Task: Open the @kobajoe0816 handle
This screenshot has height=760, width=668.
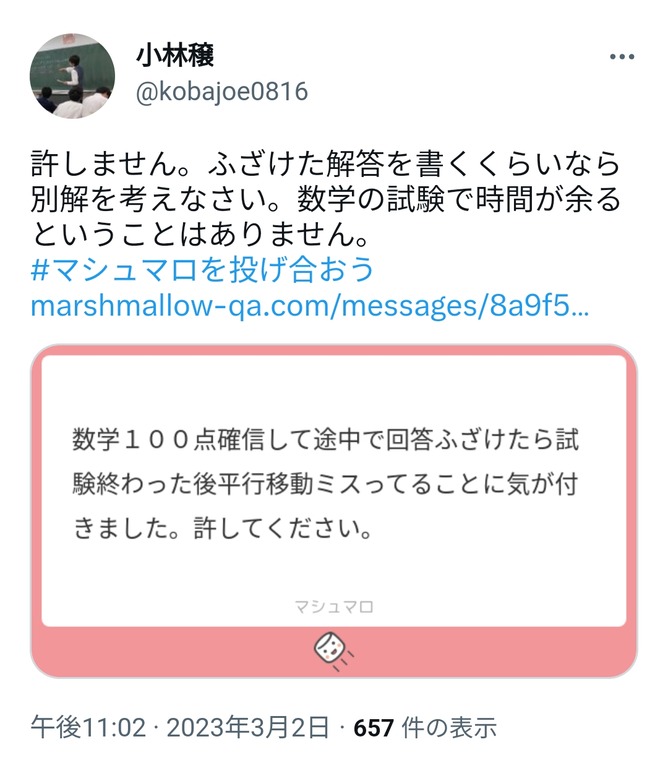Action: [222, 92]
